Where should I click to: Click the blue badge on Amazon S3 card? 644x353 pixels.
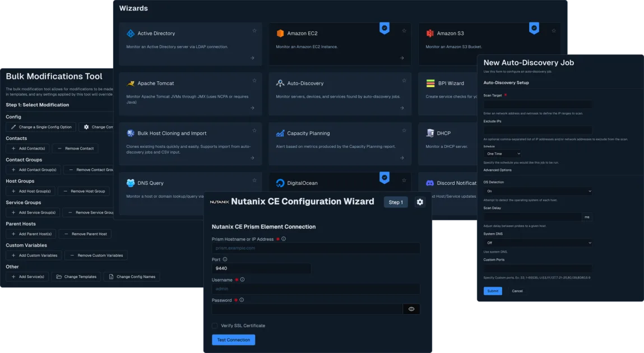click(x=534, y=29)
